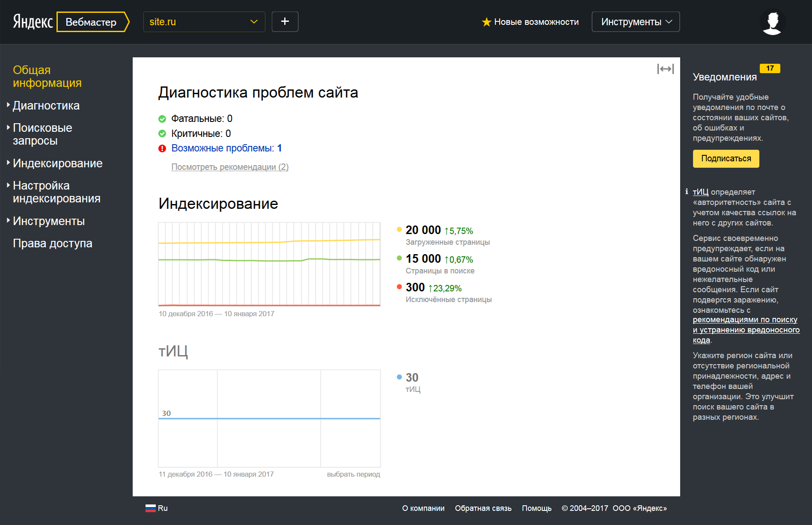Expand the arrow next to Поисковые запросы
Screen dimensions: 812x525
[8, 127]
